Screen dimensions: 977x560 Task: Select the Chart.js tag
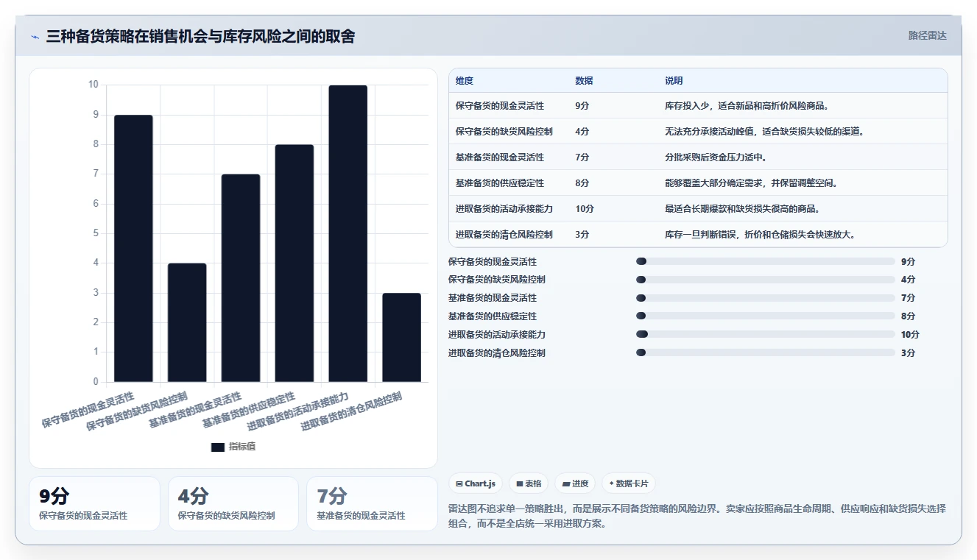pos(476,483)
